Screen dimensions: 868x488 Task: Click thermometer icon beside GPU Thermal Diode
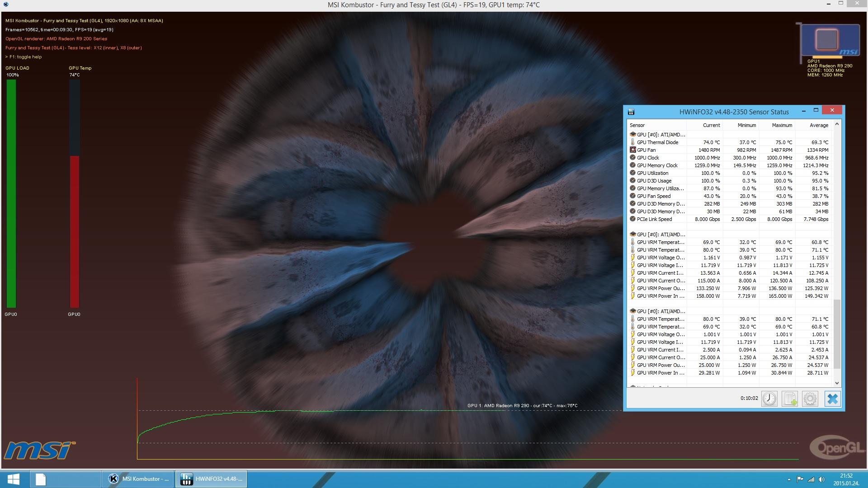pyautogui.click(x=632, y=142)
